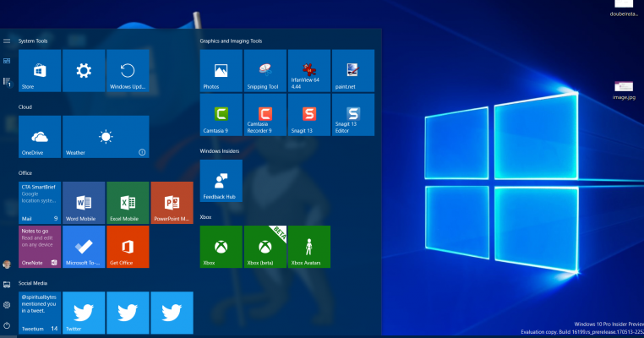Open the Store tile
The image size is (644, 338).
[x=40, y=71]
